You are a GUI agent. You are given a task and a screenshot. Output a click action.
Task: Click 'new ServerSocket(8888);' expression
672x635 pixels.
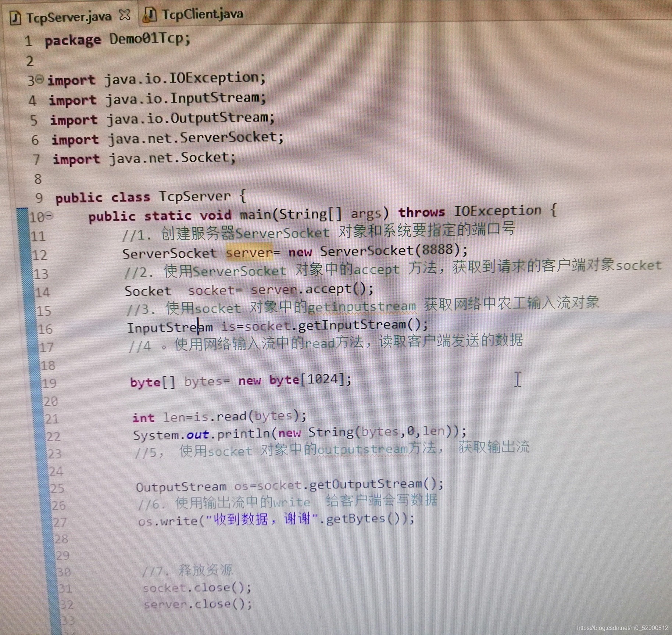[379, 251]
